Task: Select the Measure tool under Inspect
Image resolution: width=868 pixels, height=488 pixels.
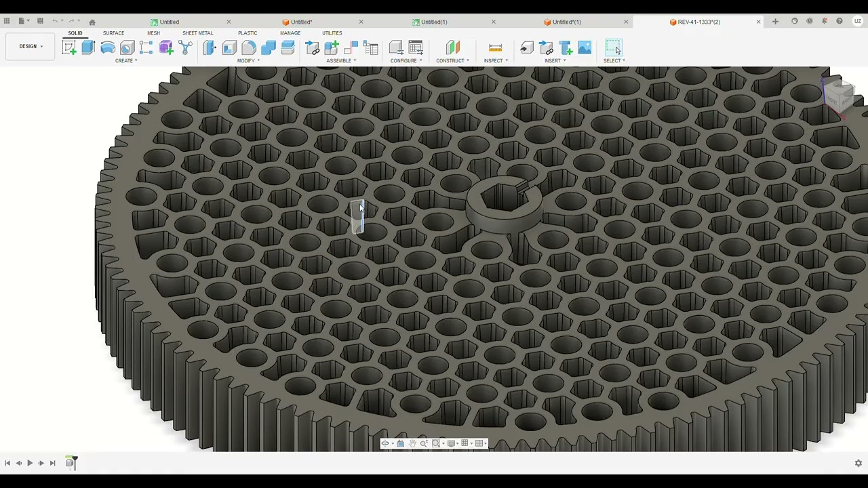Action: (495, 47)
